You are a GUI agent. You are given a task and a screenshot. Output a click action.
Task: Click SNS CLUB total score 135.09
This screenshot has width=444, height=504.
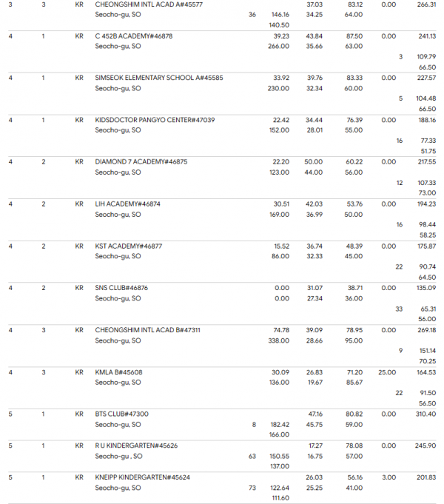426,288
